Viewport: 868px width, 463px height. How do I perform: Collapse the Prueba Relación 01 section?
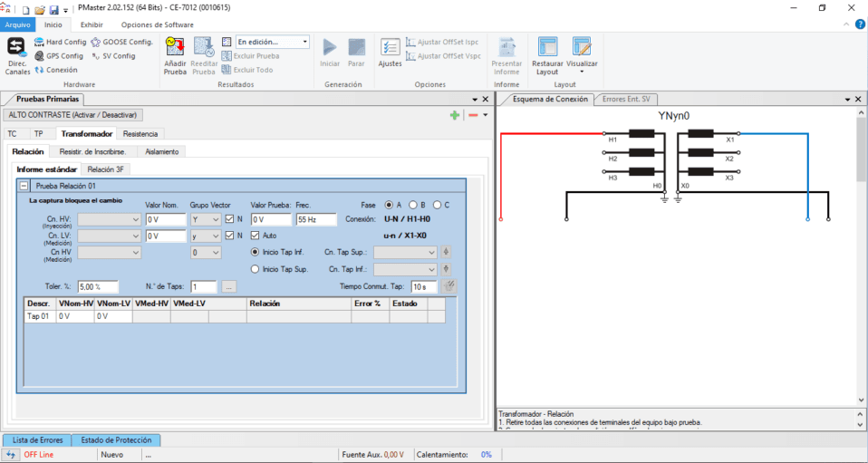tap(24, 185)
